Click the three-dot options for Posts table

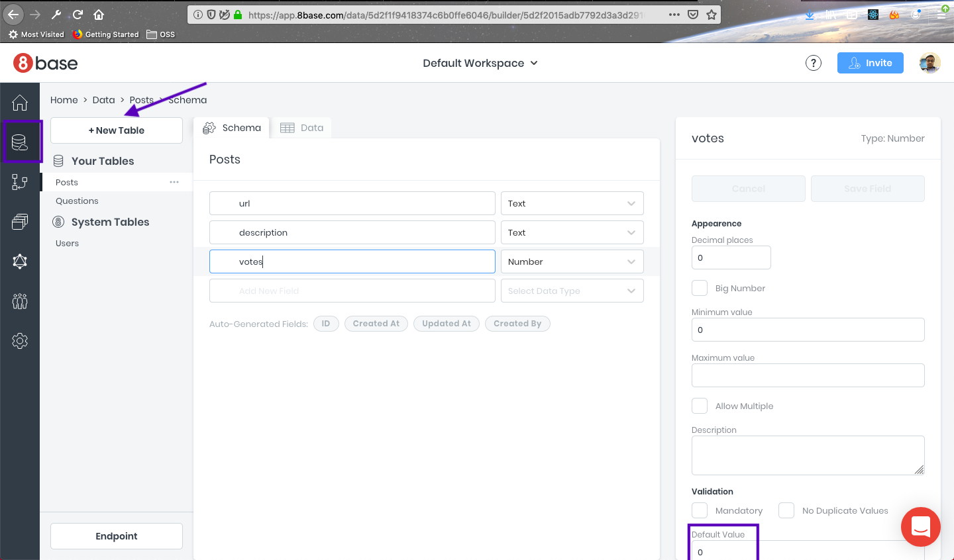(x=174, y=182)
